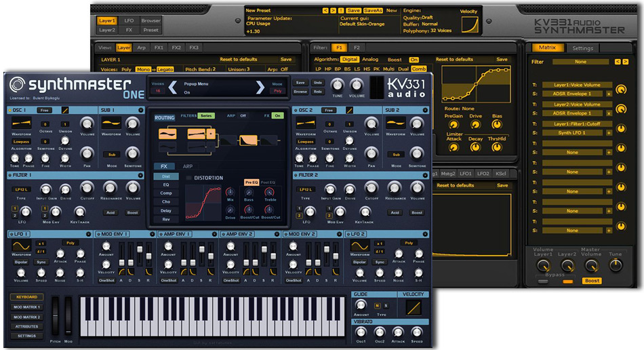644x350 pixels.
Task: Open MOD ENV 1 section gear menu
Action: (152, 234)
